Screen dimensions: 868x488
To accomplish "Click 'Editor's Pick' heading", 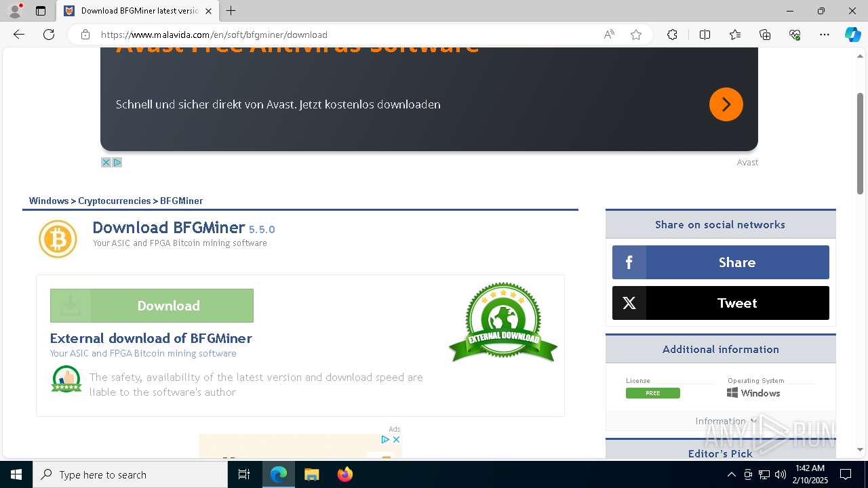I will pos(720,453).
